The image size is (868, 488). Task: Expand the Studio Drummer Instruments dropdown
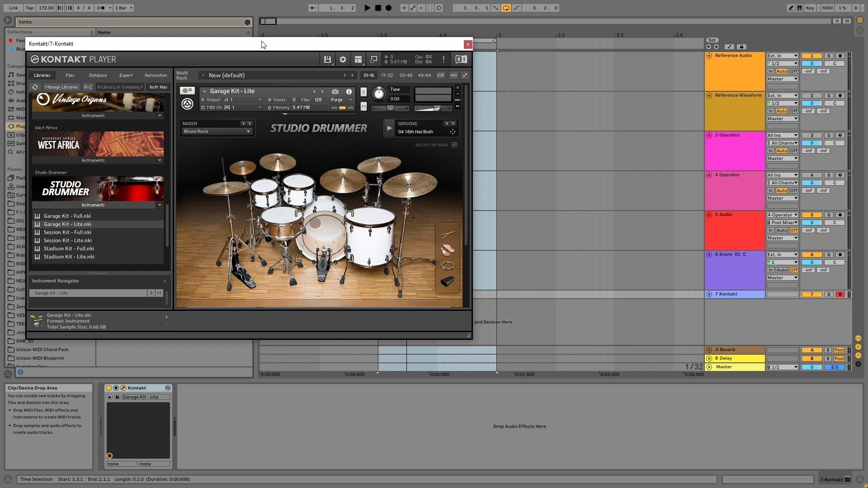pos(159,205)
